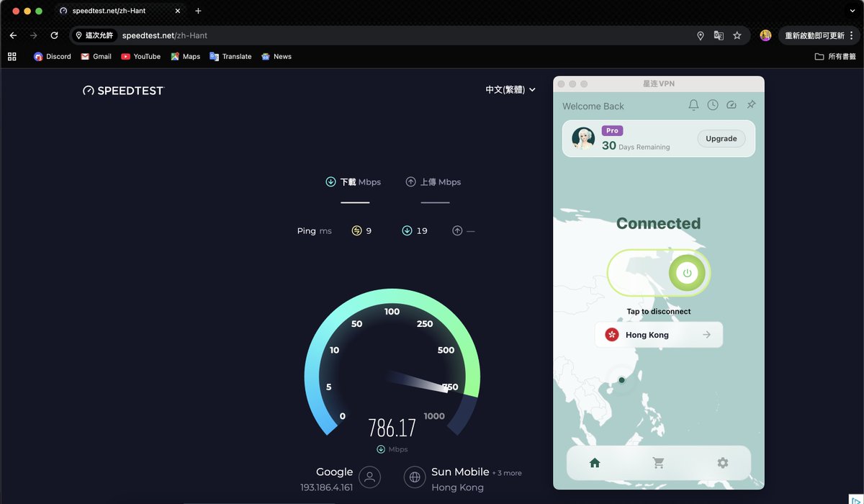Reload the page with the refresh icon
This screenshot has height=504, width=864.
(x=54, y=35)
